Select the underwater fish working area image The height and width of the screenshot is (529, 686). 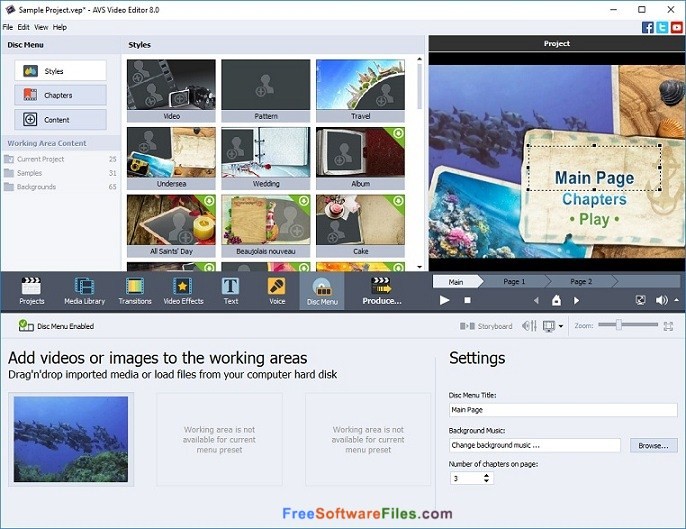click(71, 439)
